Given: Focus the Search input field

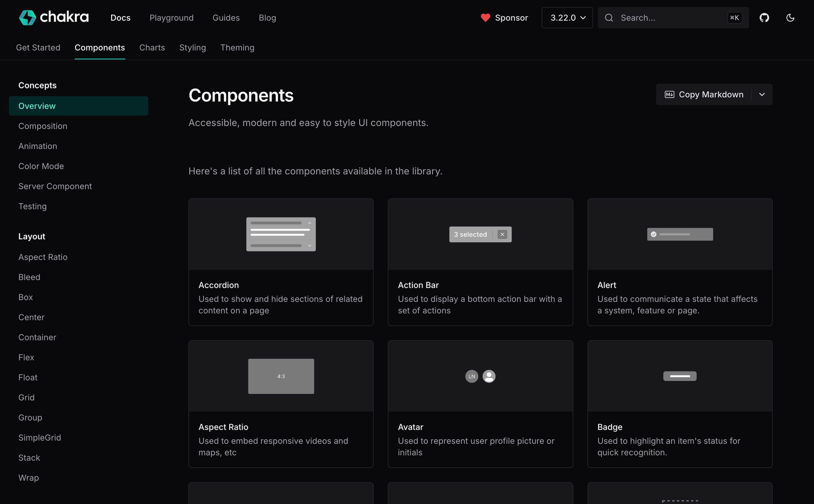Looking at the screenshot, I should coord(673,18).
